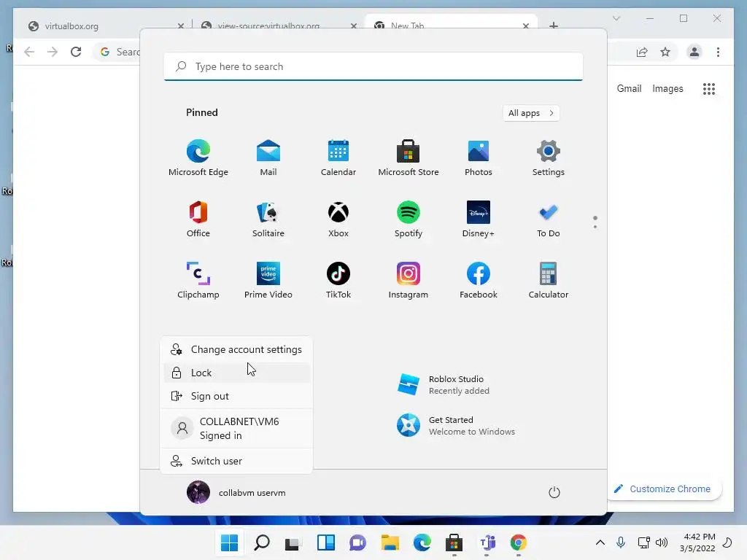Launch Clipchamp
Viewport: 747px width, 560px height.
pos(198,281)
